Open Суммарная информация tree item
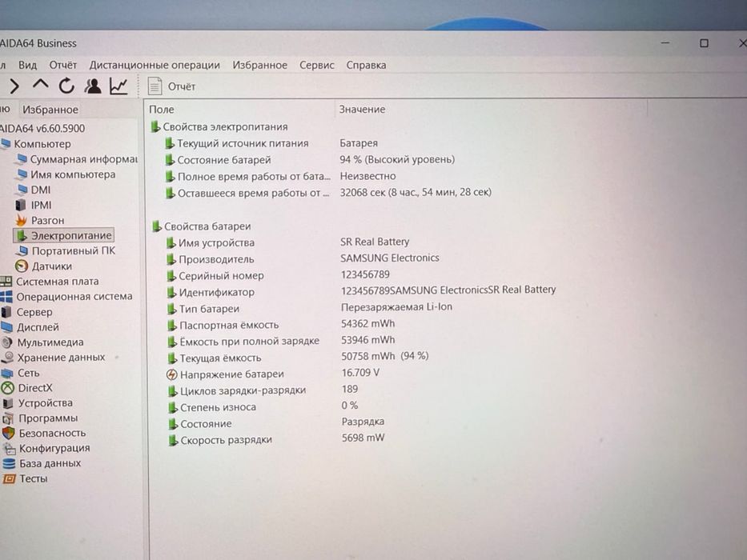 click(77, 159)
